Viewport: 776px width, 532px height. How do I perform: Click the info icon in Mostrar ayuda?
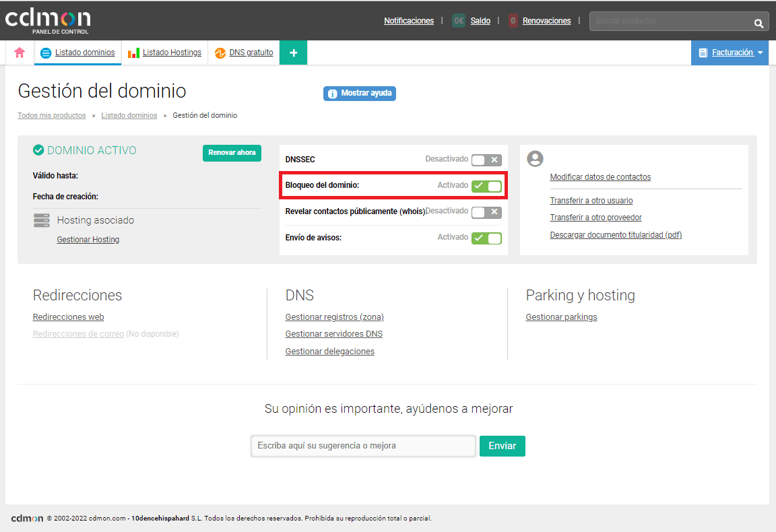tap(333, 94)
